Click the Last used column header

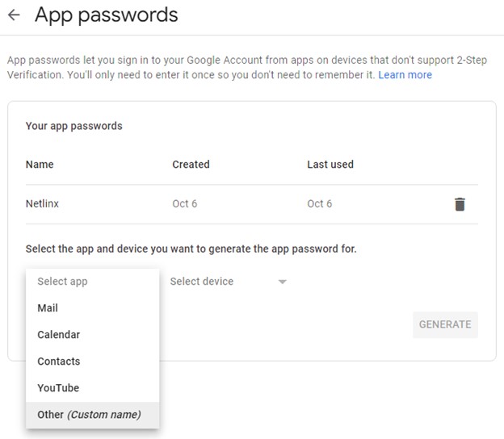pos(330,165)
